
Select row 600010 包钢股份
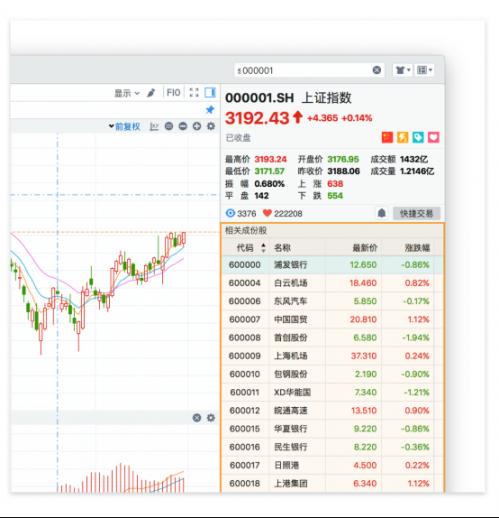pos(332,374)
